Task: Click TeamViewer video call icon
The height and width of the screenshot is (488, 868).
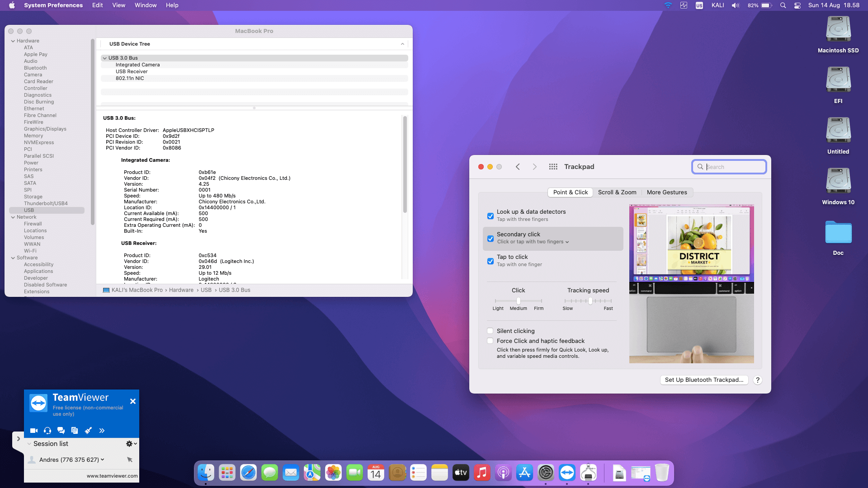Action: [34, 431]
